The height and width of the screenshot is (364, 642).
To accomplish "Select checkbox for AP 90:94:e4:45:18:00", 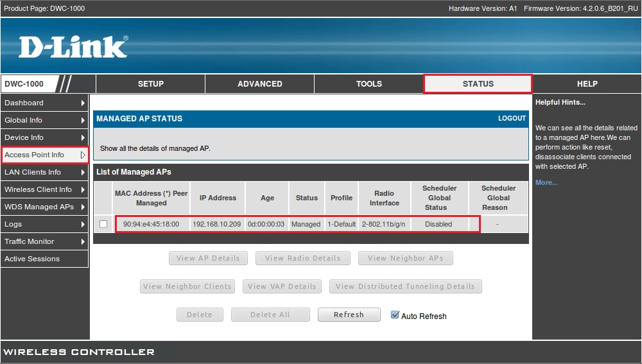I will pyautogui.click(x=103, y=224).
